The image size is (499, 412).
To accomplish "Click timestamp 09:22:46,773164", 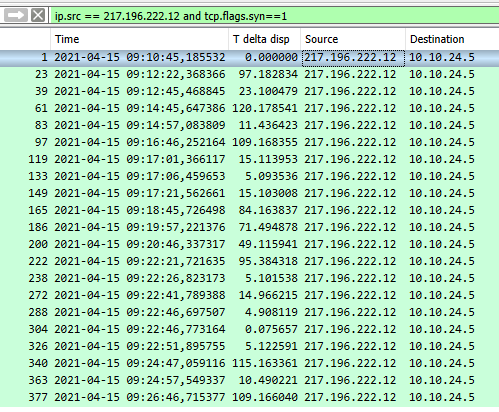I will pyautogui.click(x=176, y=329).
